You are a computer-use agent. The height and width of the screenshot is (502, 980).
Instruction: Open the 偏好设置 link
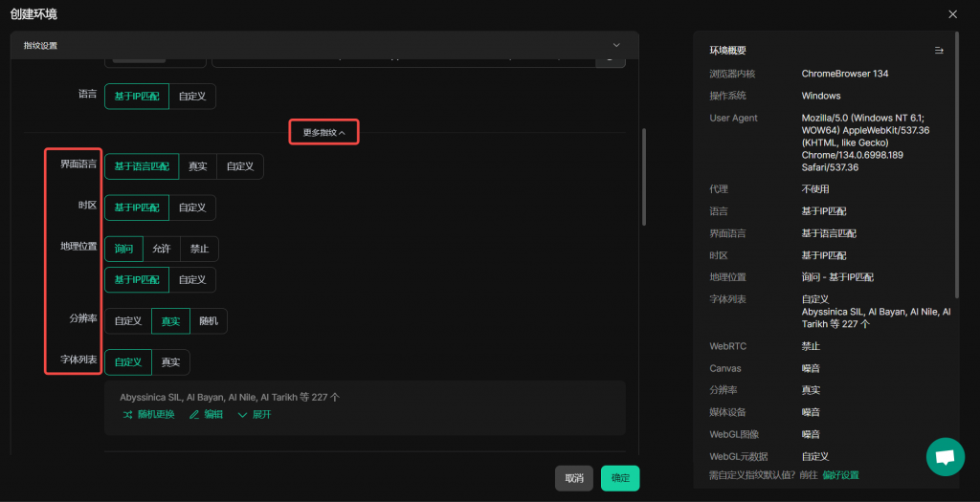pyautogui.click(x=840, y=475)
